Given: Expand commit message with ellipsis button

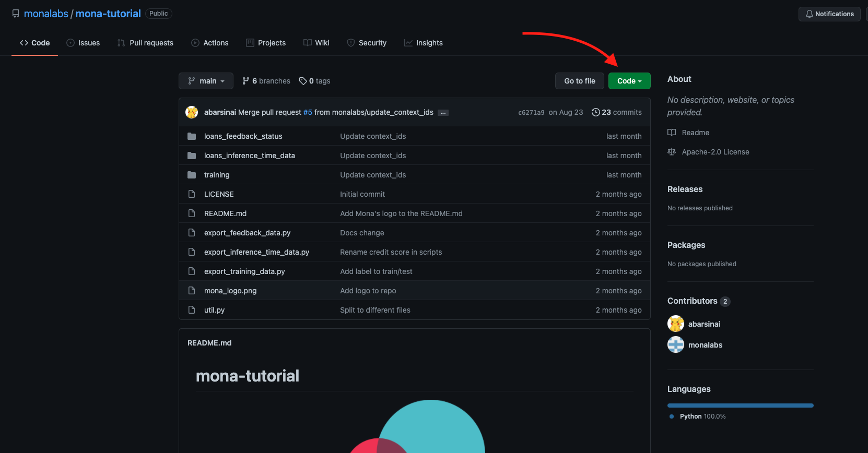Looking at the screenshot, I should [x=443, y=113].
